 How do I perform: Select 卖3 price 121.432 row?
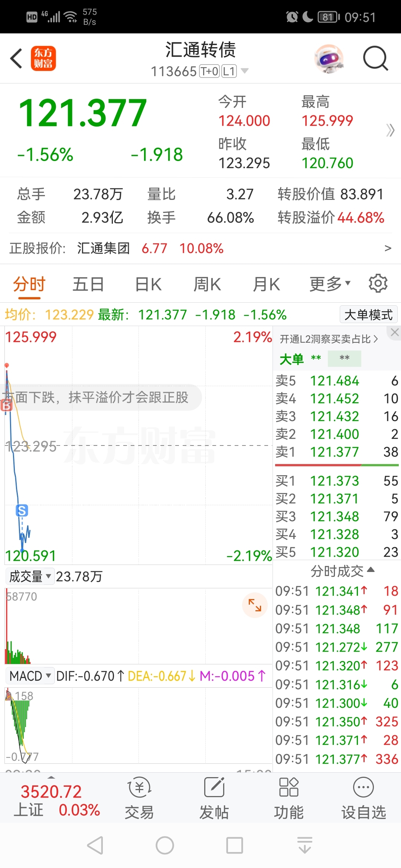pyautogui.click(x=337, y=416)
